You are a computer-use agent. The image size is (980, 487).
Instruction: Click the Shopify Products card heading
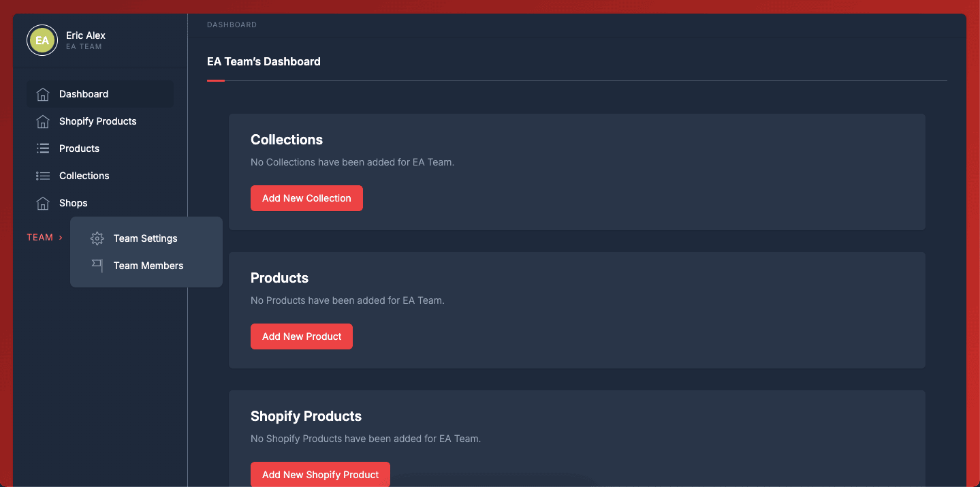pyautogui.click(x=306, y=416)
